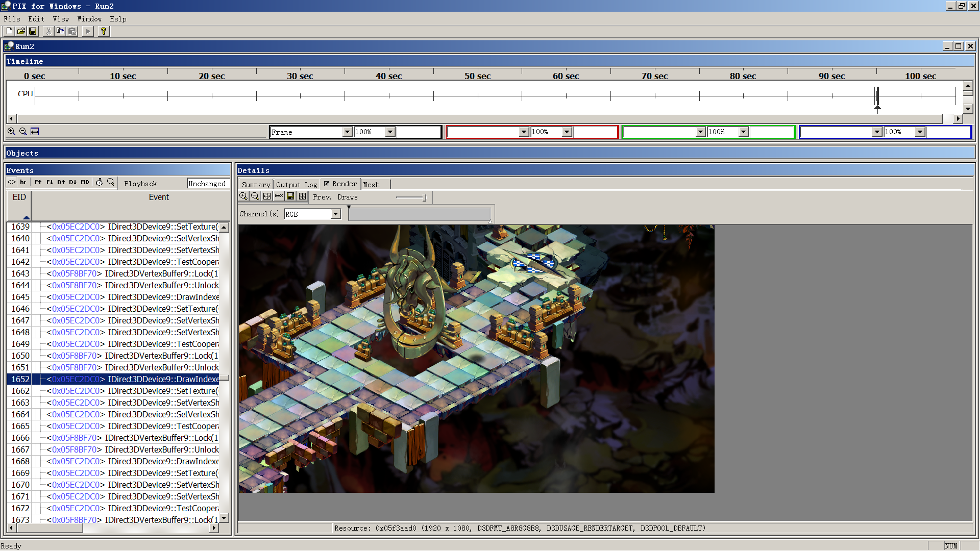Open the Channel(s) RGB dropdown
Image resolution: width=980 pixels, height=551 pixels.
335,214
